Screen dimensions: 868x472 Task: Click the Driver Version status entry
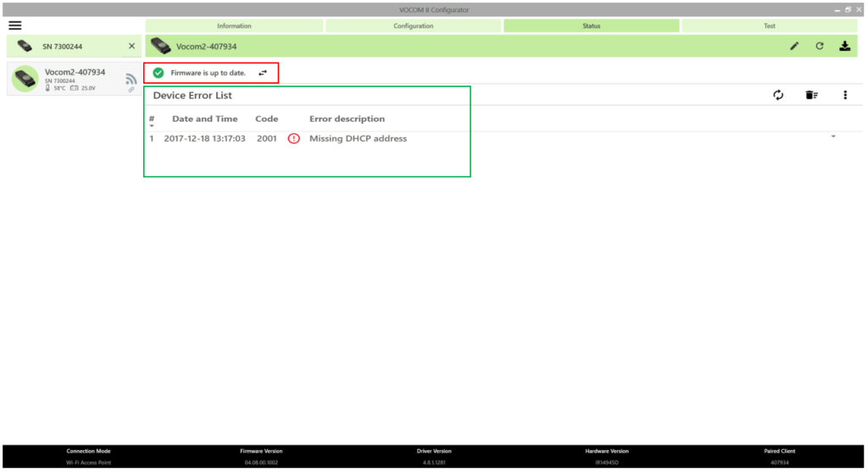tap(434, 457)
